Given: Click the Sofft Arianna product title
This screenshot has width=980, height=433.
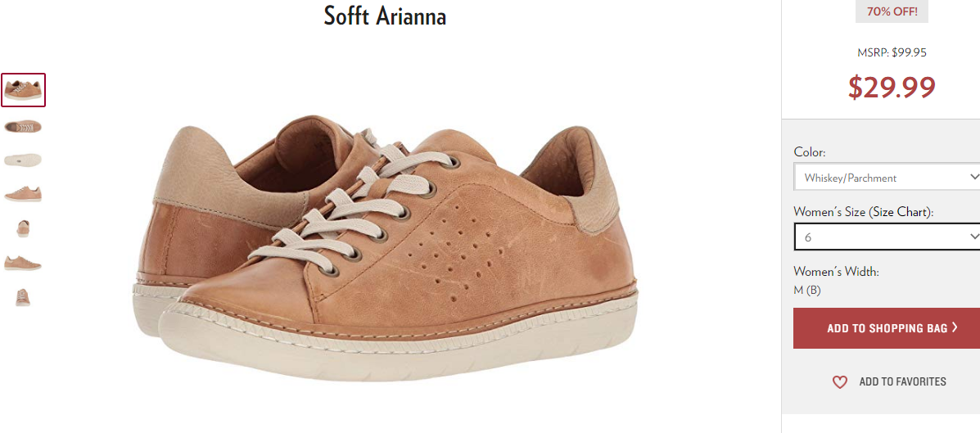Looking at the screenshot, I should [385, 16].
